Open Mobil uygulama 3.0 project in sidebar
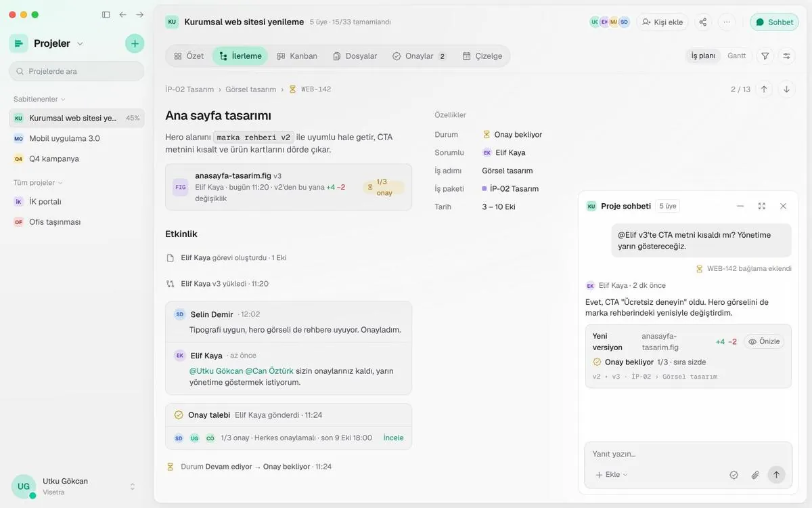Screen dimensions: 812x508 click(x=76, y=138)
